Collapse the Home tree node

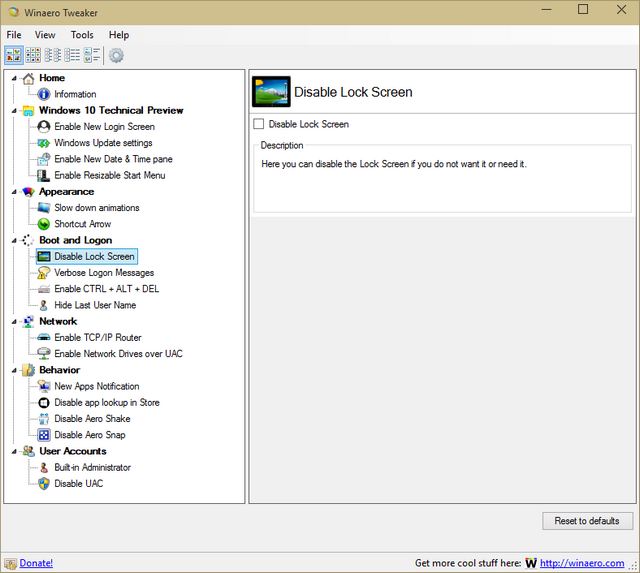pos(14,78)
